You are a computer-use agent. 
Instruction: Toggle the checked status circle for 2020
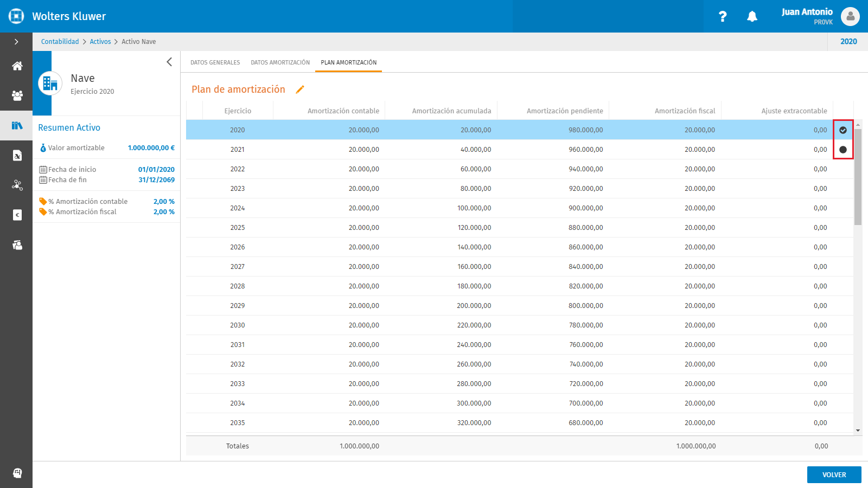coord(843,130)
